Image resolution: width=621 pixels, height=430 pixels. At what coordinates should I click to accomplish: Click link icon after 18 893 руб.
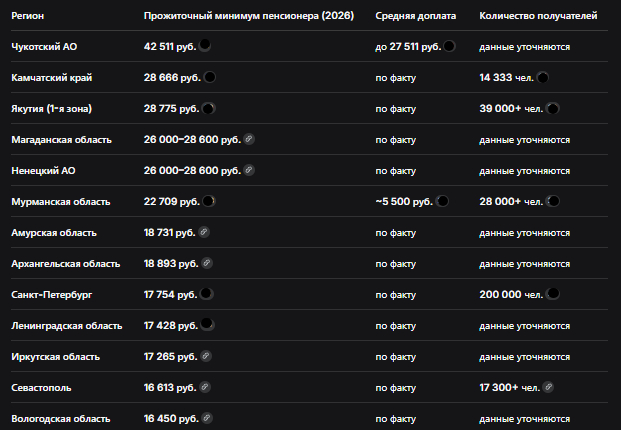coord(207,263)
